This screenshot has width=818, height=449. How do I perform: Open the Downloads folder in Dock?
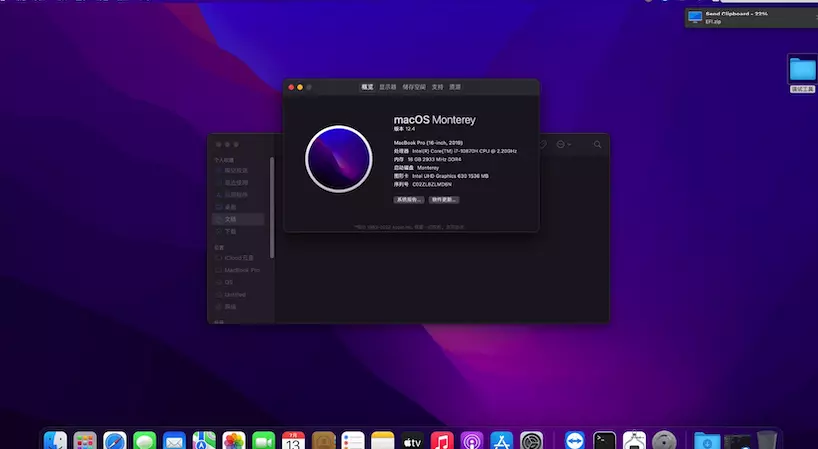pos(707,441)
